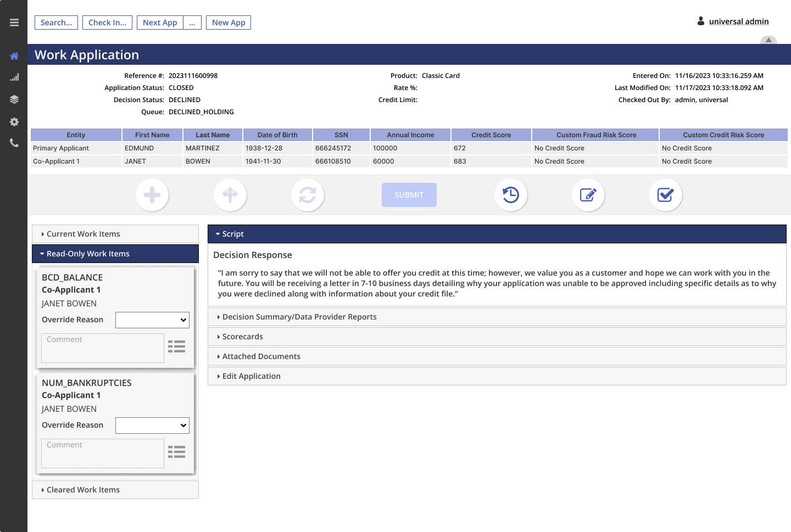Screen dimensions: 791x532
Task: Click the list icon beside the BCD_BALANCE comment
Action: tap(176, 346)
